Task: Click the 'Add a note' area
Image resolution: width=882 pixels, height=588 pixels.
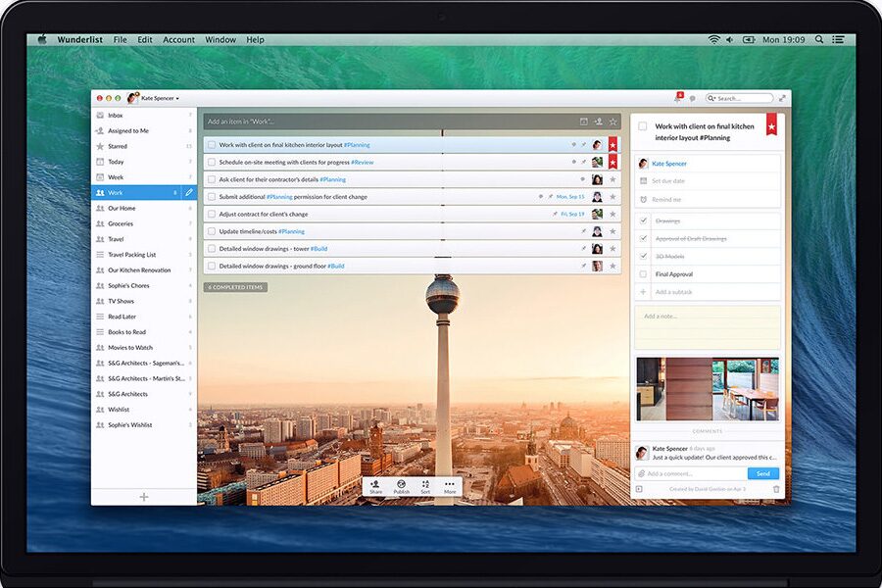Action: pos(708,328)
